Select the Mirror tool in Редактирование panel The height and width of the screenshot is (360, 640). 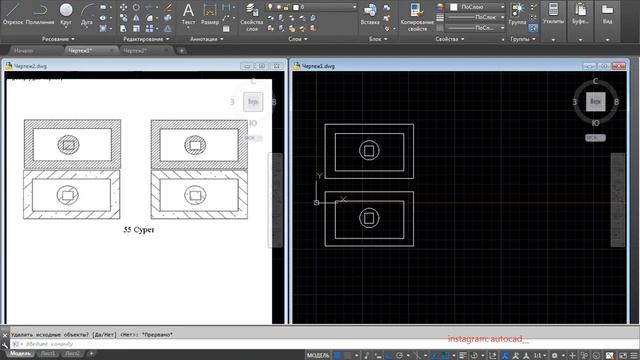click(136, 18)
